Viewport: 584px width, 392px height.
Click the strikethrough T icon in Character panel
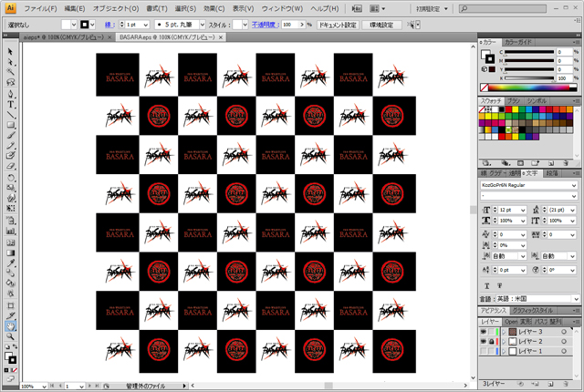coord(499,285)
